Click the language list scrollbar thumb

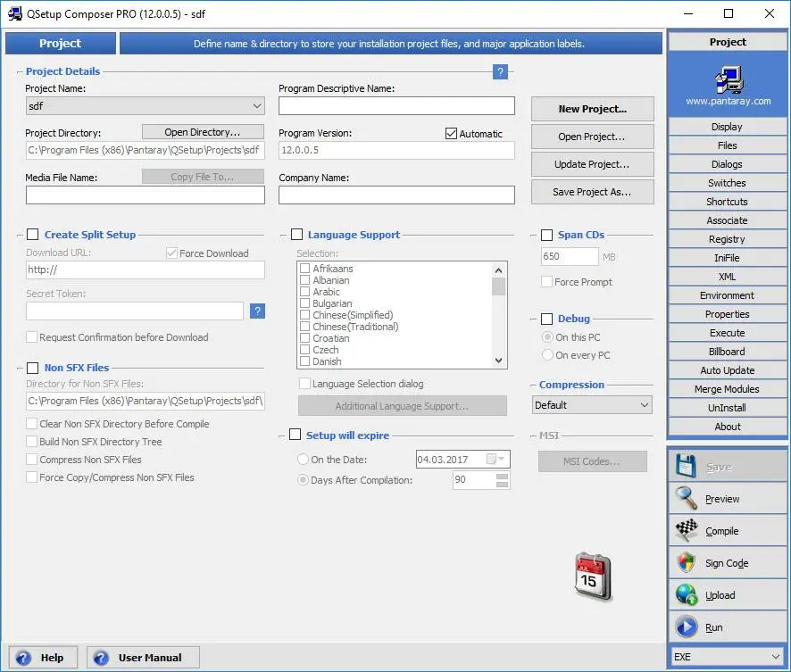point(498,286)
